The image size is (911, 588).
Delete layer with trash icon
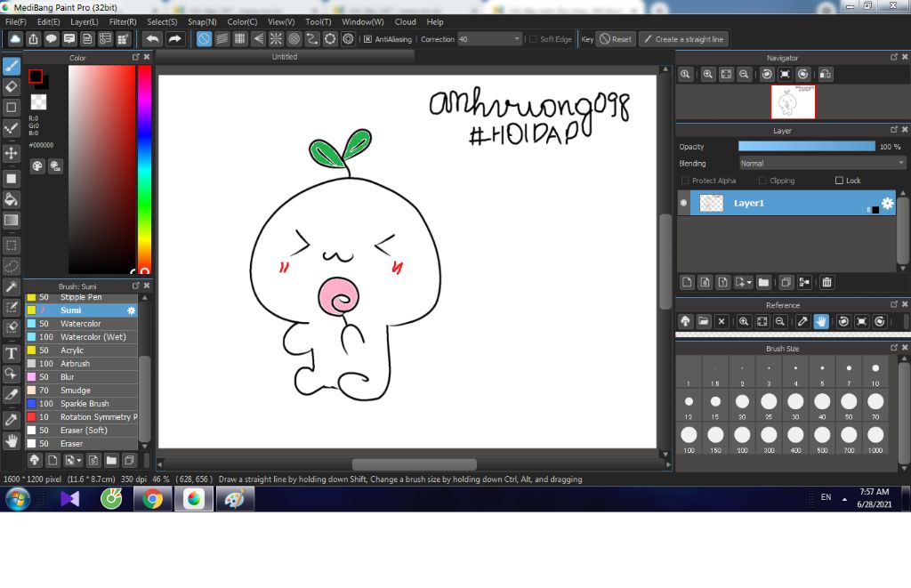[826, 282]
